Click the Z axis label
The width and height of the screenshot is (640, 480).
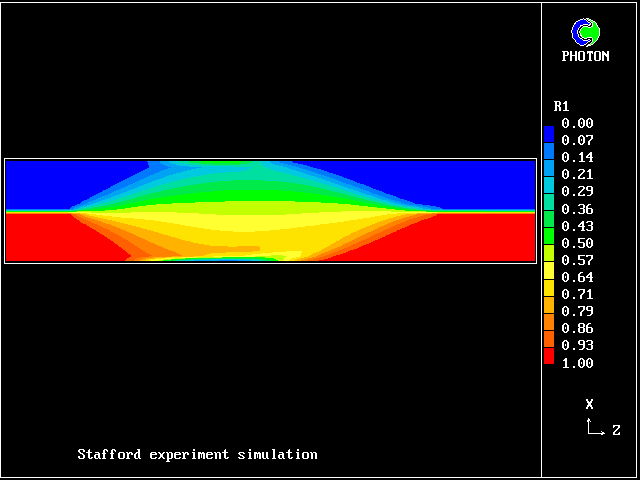pyautogui.click(x=616, y=431)
